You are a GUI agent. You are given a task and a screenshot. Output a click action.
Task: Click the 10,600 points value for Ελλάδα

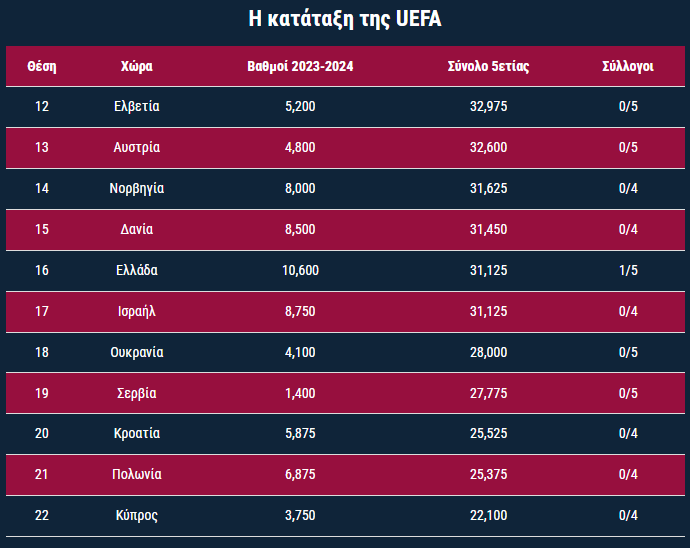tap(300, 270)
